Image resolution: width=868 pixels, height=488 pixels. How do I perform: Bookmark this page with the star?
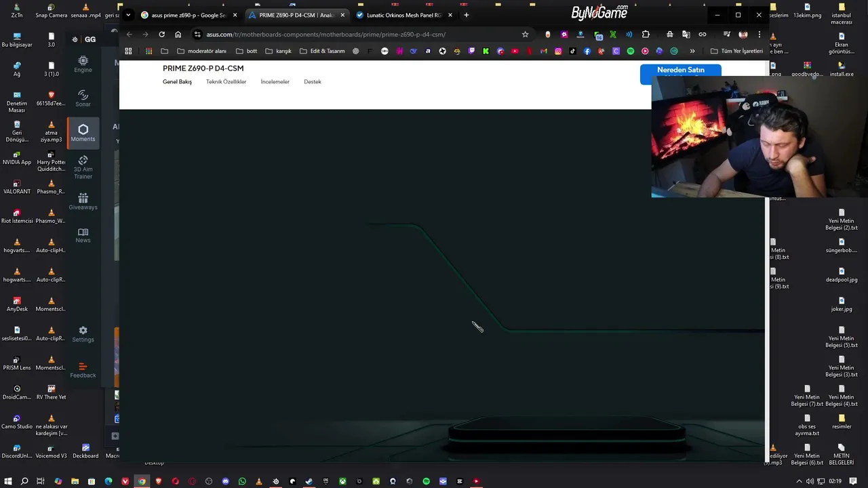click(525, 35)
